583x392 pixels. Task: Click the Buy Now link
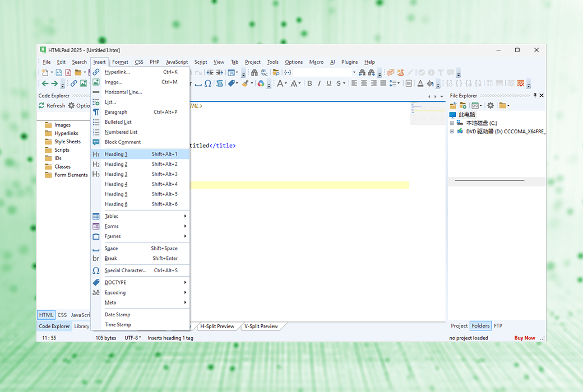click(525, 338)
